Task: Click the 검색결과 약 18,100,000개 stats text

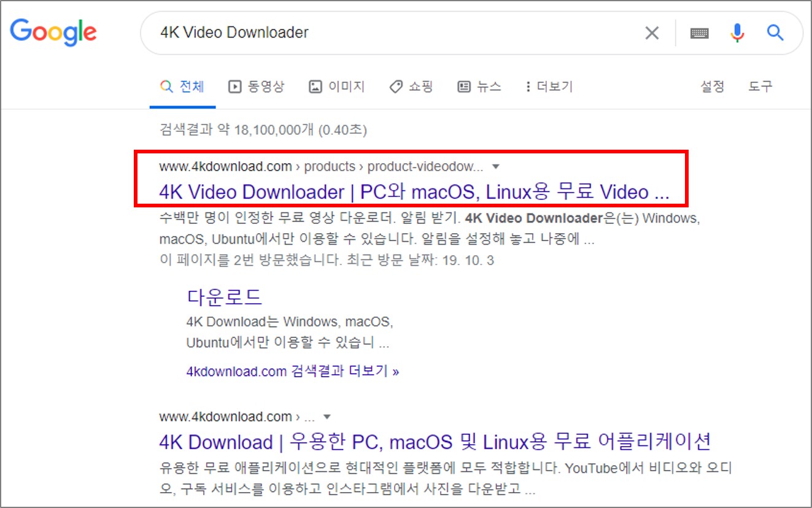Action: click(x=263, y=130)
